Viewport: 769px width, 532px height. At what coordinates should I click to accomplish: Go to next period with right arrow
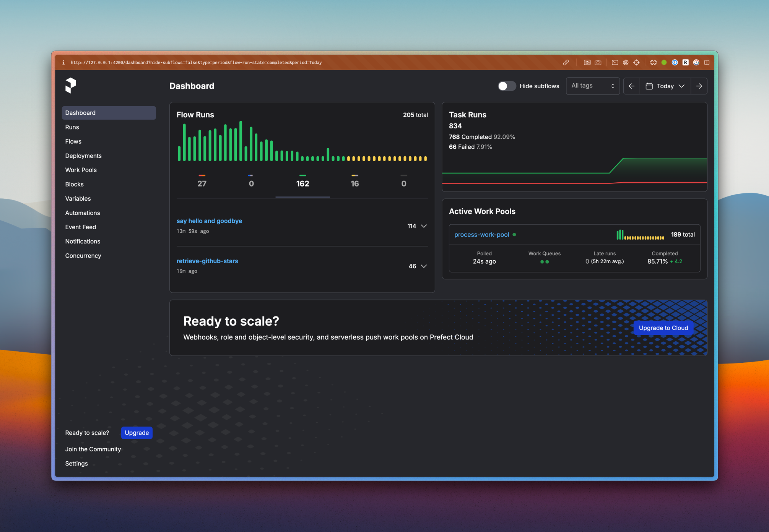pos(699,86)
